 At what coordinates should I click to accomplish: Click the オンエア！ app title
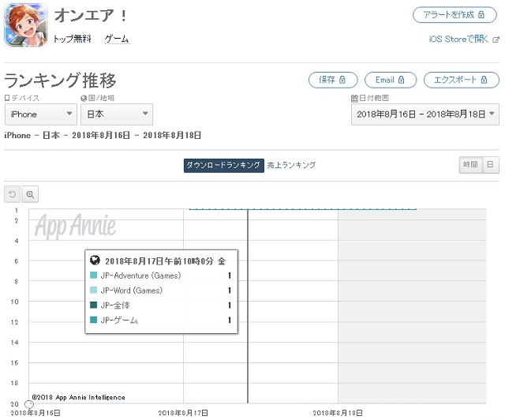pyautogui.click(x=91, y=16)
